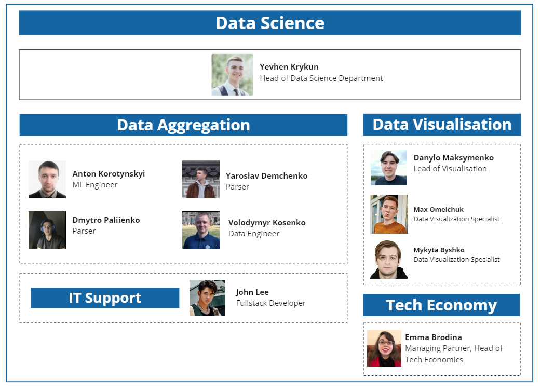Select the Data Aggregation section header
This screenshot has width=541, height=392.
(183, 125)
